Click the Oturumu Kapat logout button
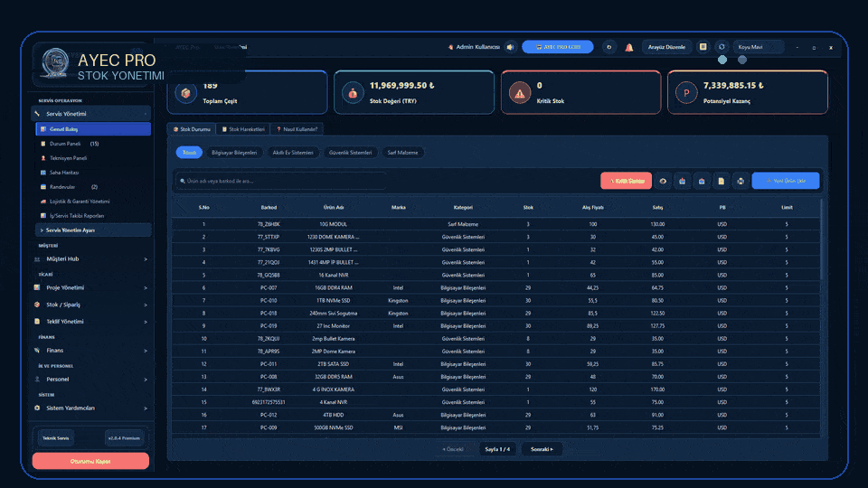The width and height of the screenshot is (868, 488). pos(90,461)
